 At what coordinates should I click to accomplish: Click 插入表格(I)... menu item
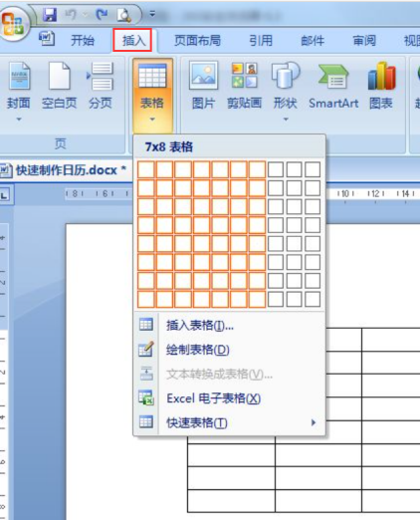click(229, 325)
